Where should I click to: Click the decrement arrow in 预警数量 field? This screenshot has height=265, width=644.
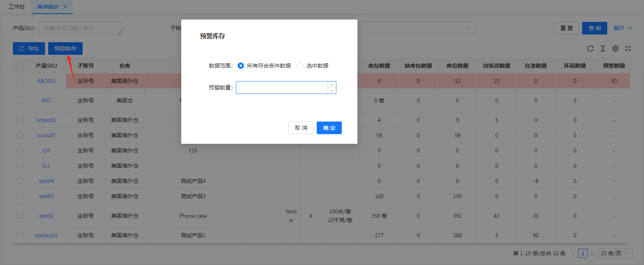[x=332, y=91]
